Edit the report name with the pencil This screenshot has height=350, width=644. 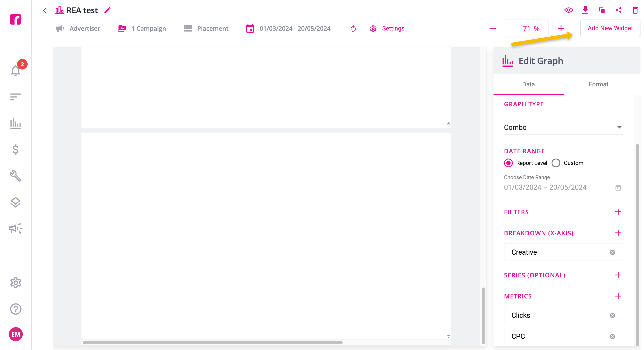point(108,10)
